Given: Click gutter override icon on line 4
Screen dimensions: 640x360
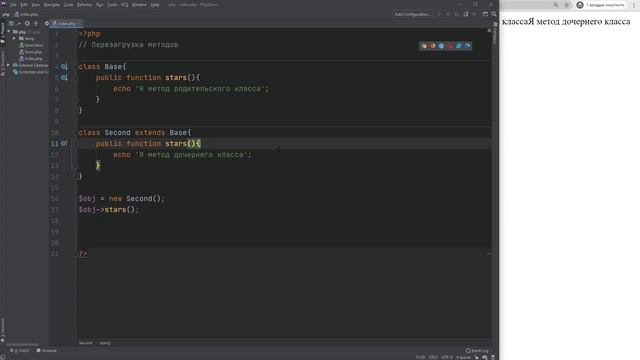Looking at the screenshot, I should [x=64, y=67].
